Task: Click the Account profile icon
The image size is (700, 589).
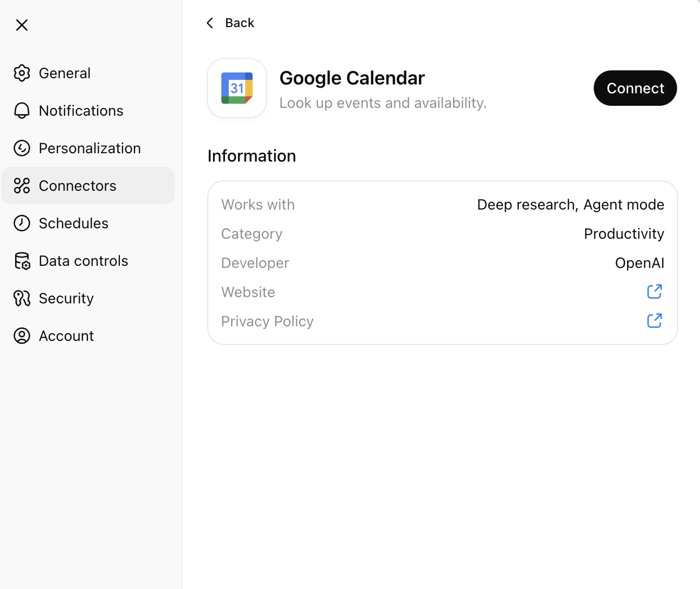Action: pyautogui.click(x=22, y=336)
